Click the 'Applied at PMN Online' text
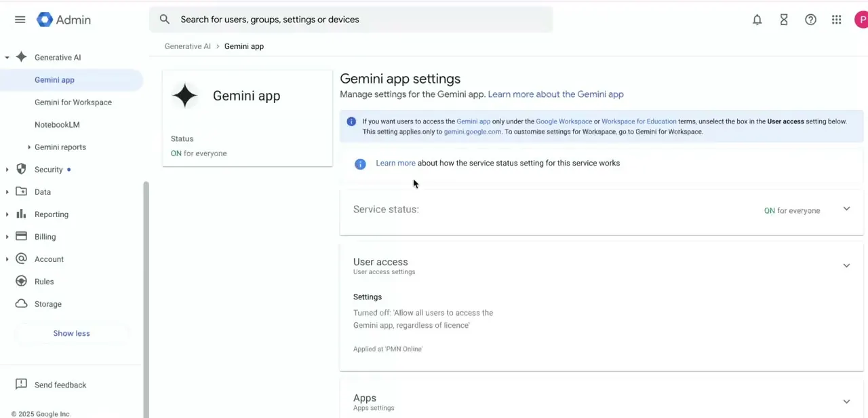This screenshot has width=868, height=418. click(x=388, y=349)
